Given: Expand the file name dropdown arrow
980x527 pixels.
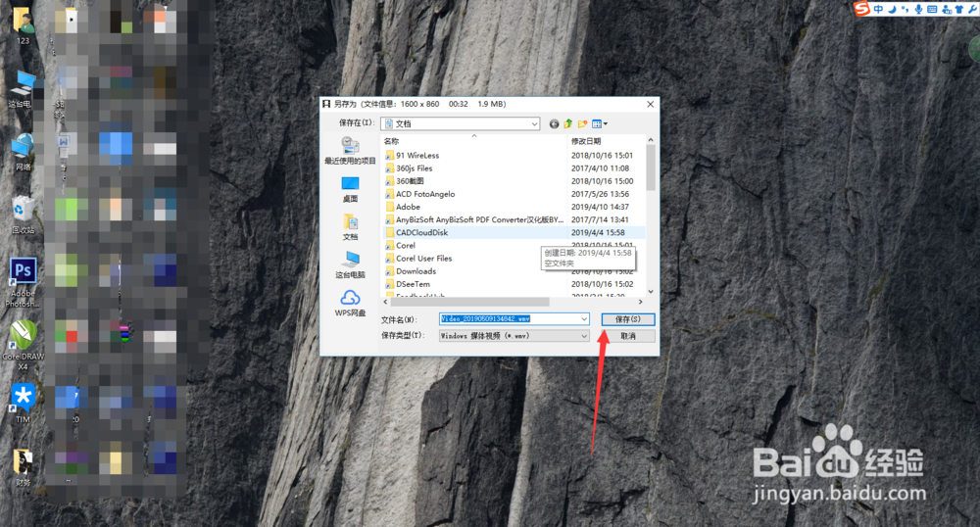Looking at the screenshot, I should pos(584,319).
